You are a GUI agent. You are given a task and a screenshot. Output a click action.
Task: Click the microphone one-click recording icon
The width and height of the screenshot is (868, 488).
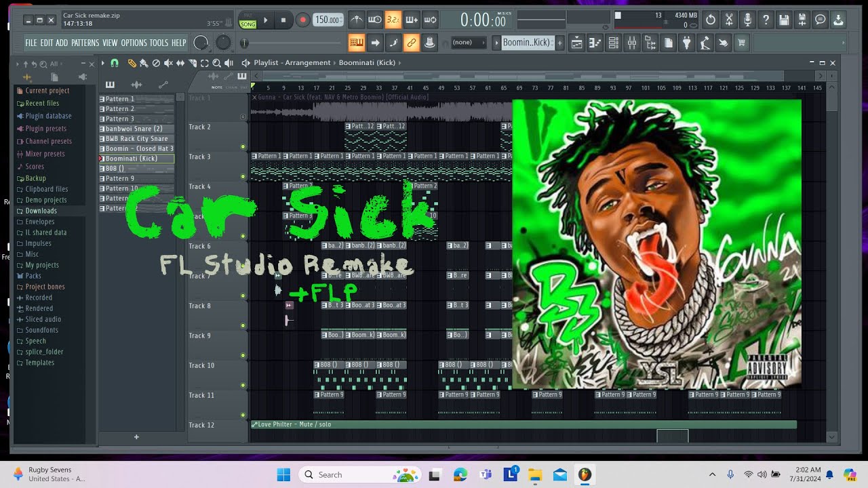pos(747,20)
